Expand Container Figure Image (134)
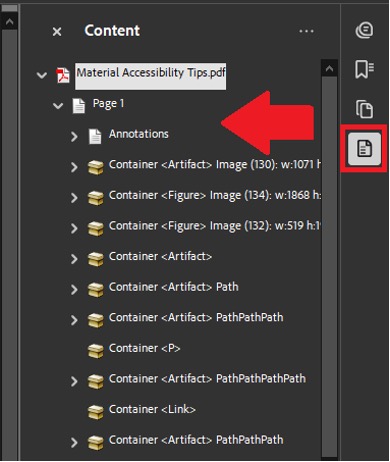Viewport: 390px width, 462px height. pos(74,198)
